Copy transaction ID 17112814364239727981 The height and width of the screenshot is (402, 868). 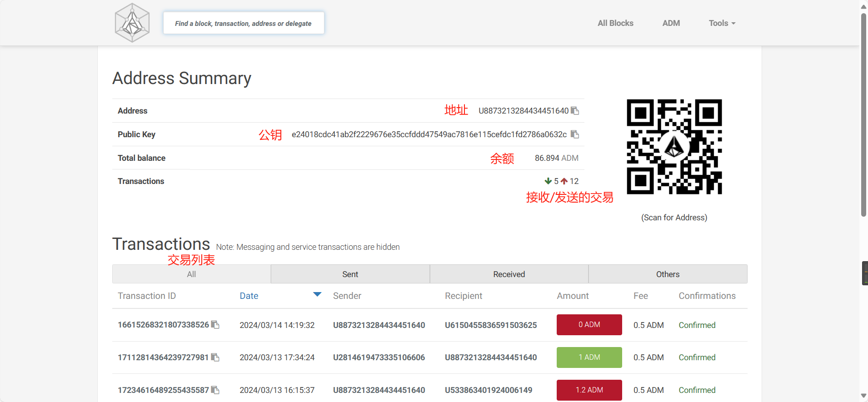click(215, 357)
